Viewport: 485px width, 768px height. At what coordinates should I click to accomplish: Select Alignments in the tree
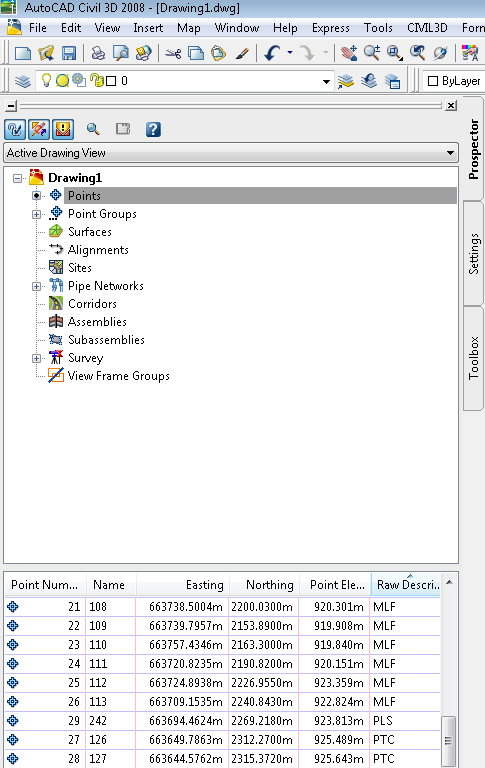coord(98,250)
